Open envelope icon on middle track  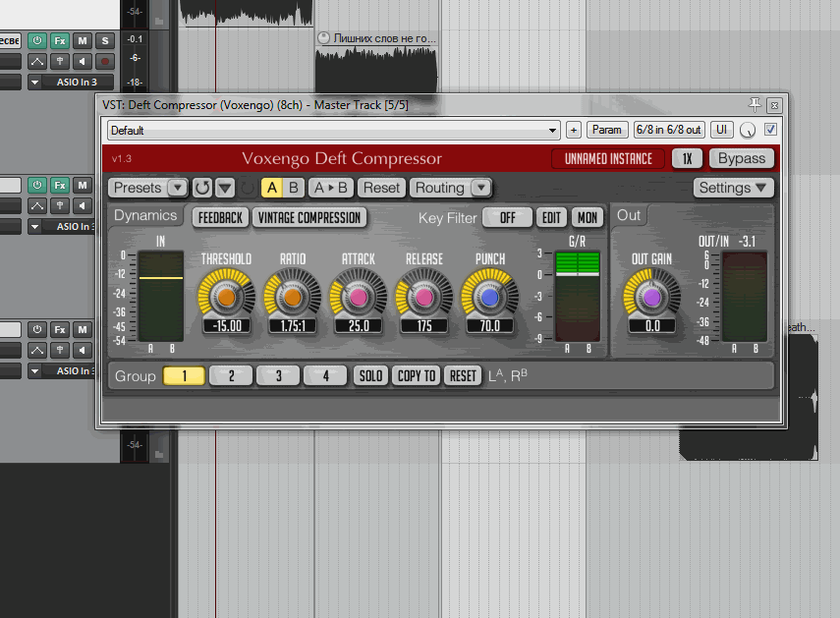(x=37, y=205)
